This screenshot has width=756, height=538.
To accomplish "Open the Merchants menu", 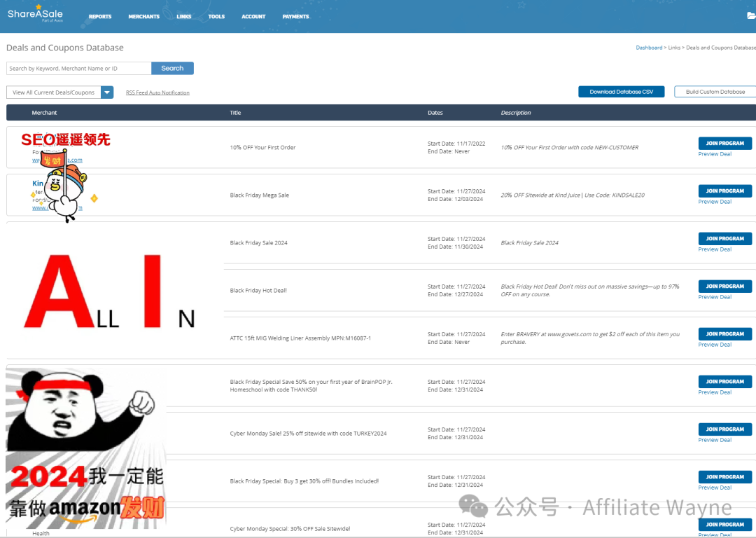I will [143, 16].
